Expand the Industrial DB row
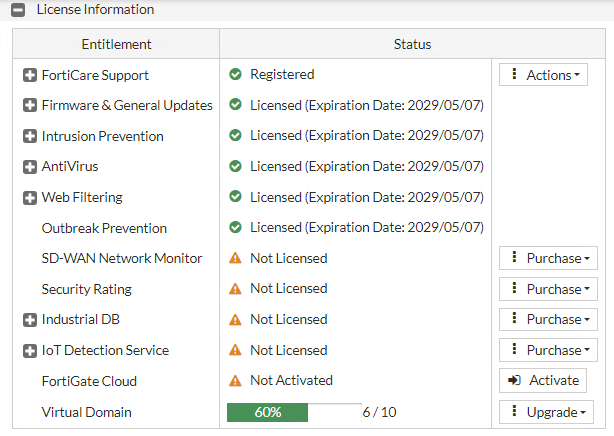Screen dimensions: 614x436 coord(30,320)
